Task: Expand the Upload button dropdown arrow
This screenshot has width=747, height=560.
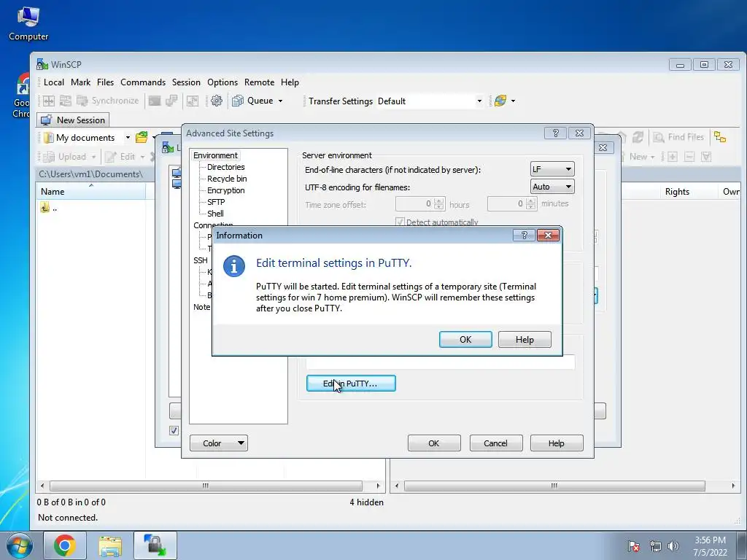Action: (x=94, y=157)
